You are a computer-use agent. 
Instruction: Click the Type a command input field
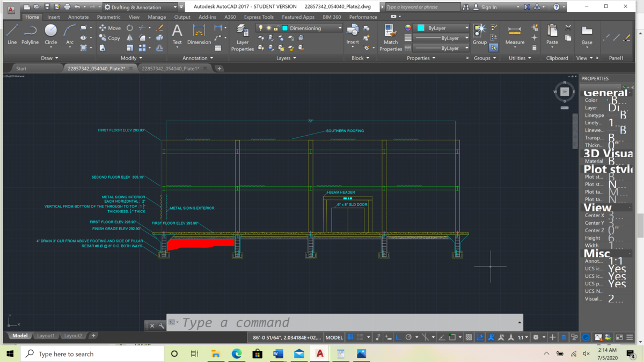pyautogui.click(x=343, y=323)
